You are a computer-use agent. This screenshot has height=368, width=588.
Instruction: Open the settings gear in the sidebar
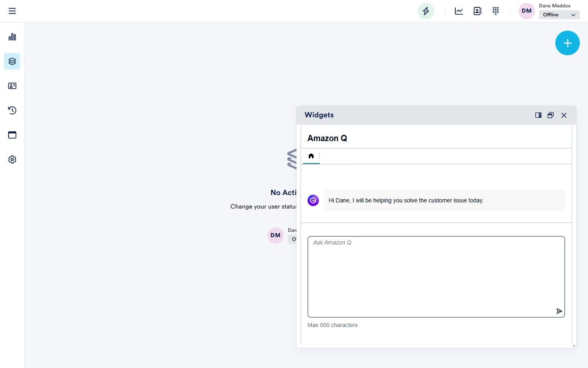12,159
